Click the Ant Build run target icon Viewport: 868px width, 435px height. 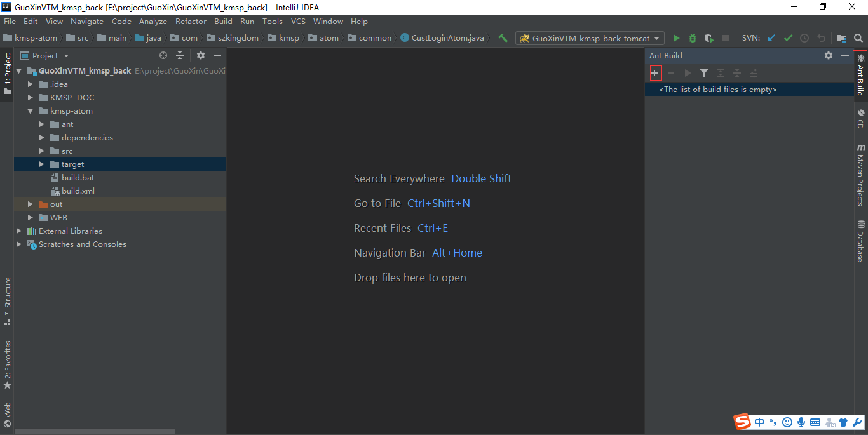tap(688, 73)
